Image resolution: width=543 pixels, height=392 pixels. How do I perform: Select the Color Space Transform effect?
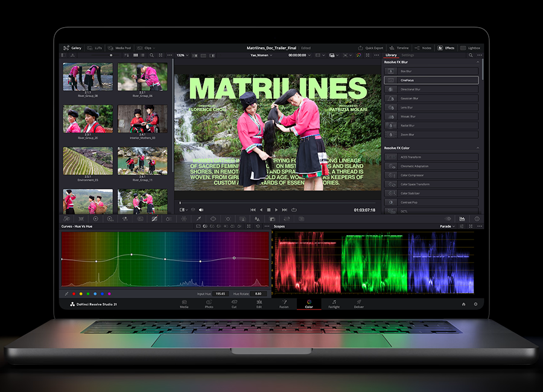(431, 184)
